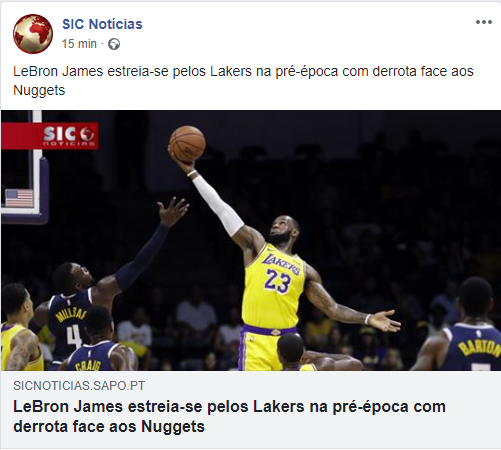Screen dimensions: 501x450
Task: Click the SIC Notícias red logo watermark
Action: click(50, 136)
